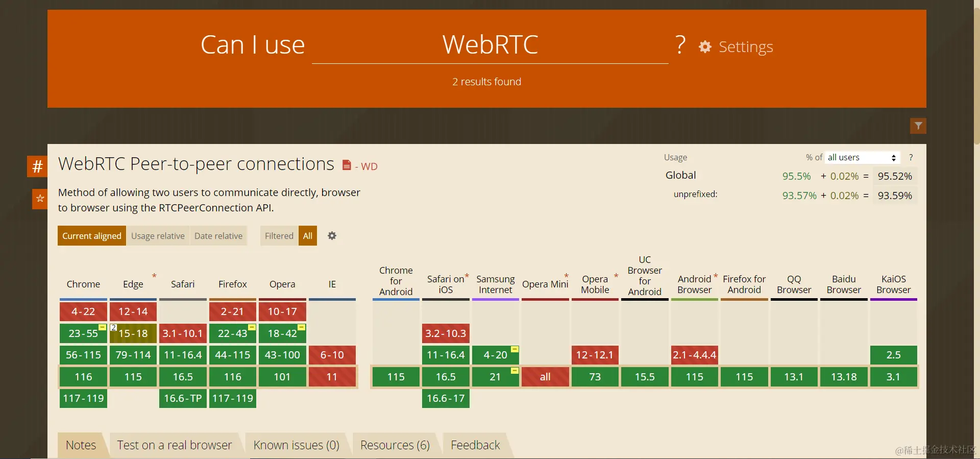
Task: Open the Feedback tab
Action: [x=475, y=445]
